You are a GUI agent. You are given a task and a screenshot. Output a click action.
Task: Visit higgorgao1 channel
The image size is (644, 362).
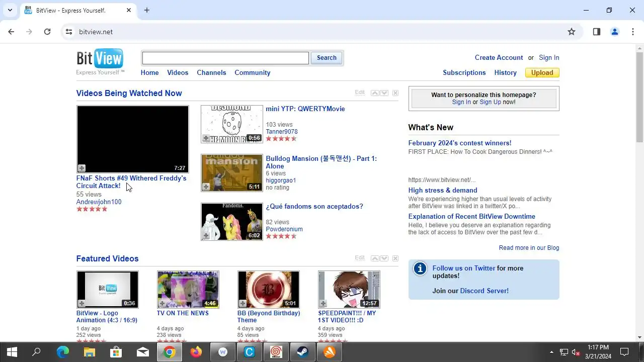281,180
